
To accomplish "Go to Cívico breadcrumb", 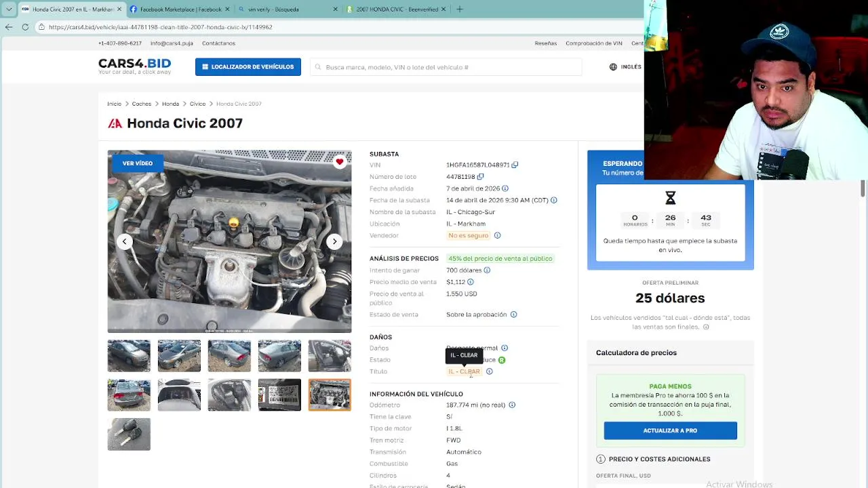I will [x=197, y=104].
